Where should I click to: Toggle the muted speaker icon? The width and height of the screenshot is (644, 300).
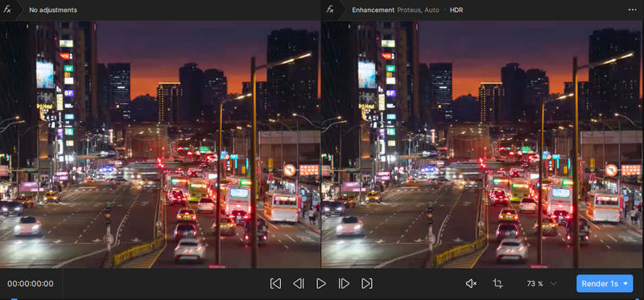471,284
